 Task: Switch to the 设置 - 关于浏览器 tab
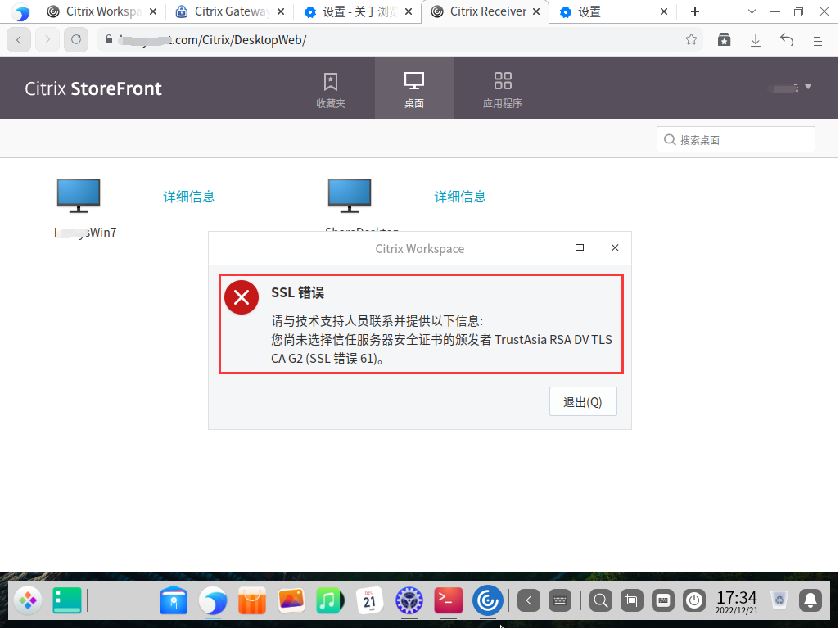359,11
